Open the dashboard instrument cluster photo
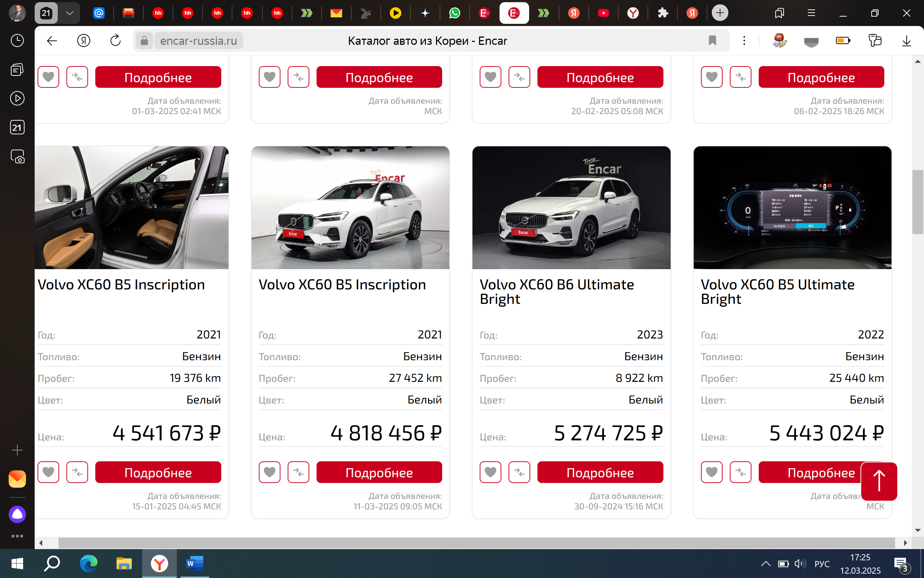The image size is (924, 578). click(x=792, y=208)
